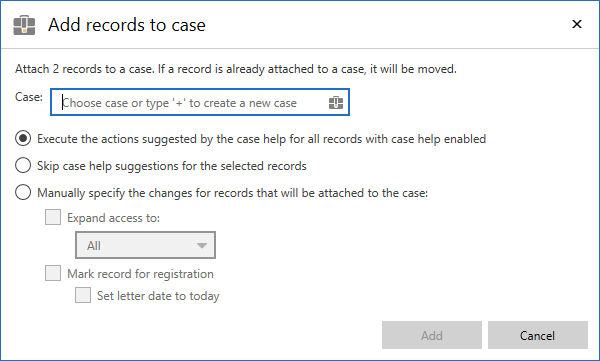Click the 'Mark record for registration' label text
This screenshot has width=600, height=361.
pos(140,274)
